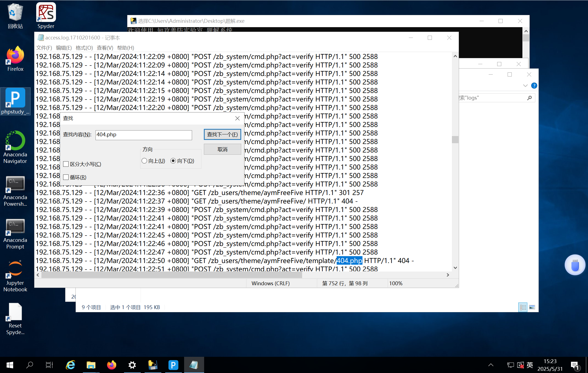
Task: Open 格式(O) menu in Notepad
Action: 84,48
